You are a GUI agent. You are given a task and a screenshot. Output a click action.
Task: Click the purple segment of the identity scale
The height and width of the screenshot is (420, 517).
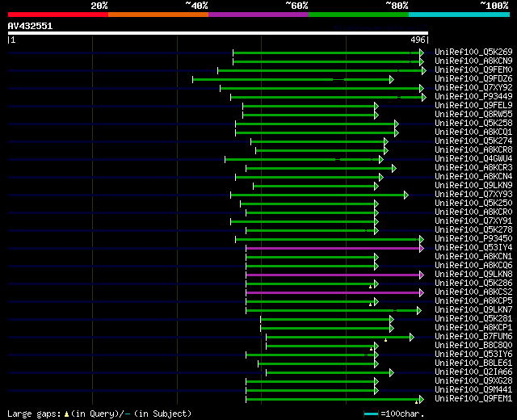[x=258, y=15]
